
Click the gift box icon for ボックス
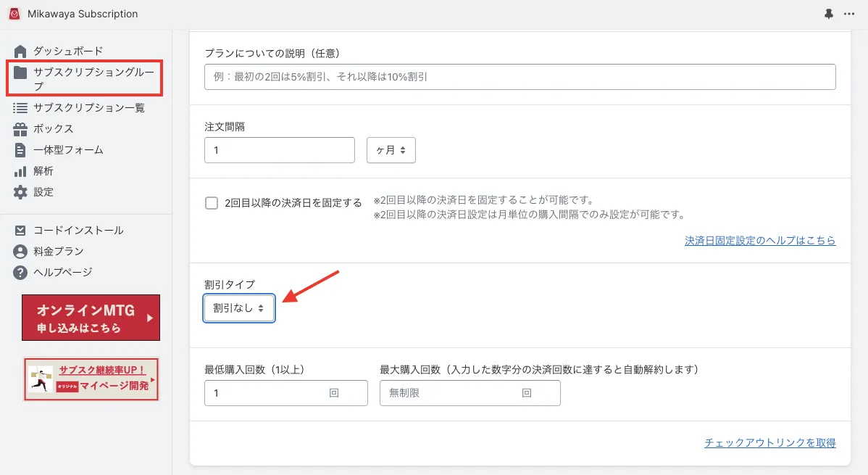coord(20,128)
